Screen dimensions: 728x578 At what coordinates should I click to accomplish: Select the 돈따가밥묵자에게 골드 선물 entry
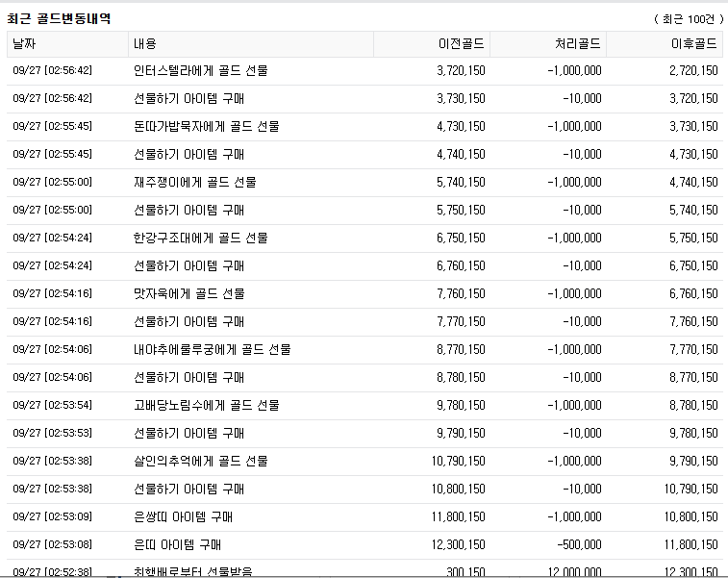[x=207, y=126]
